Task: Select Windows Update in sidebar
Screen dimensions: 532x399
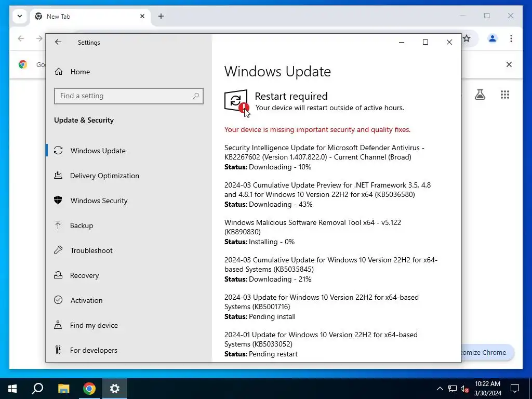Action: [98, 151]
